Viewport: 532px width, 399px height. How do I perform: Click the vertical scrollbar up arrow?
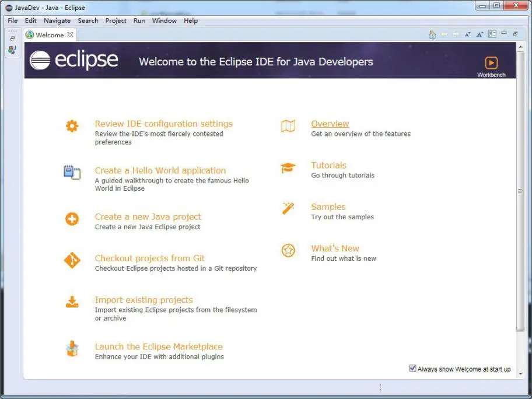[x=520, y=47]
